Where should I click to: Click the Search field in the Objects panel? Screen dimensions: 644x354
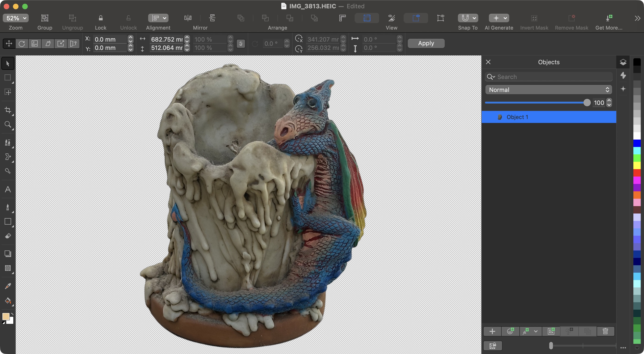(549, 77)
